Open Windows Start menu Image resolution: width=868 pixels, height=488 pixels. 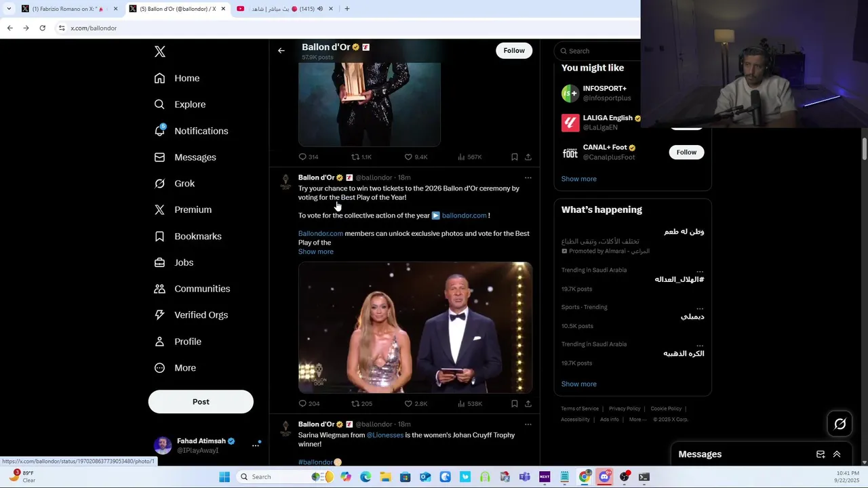[x=224, y=476]
